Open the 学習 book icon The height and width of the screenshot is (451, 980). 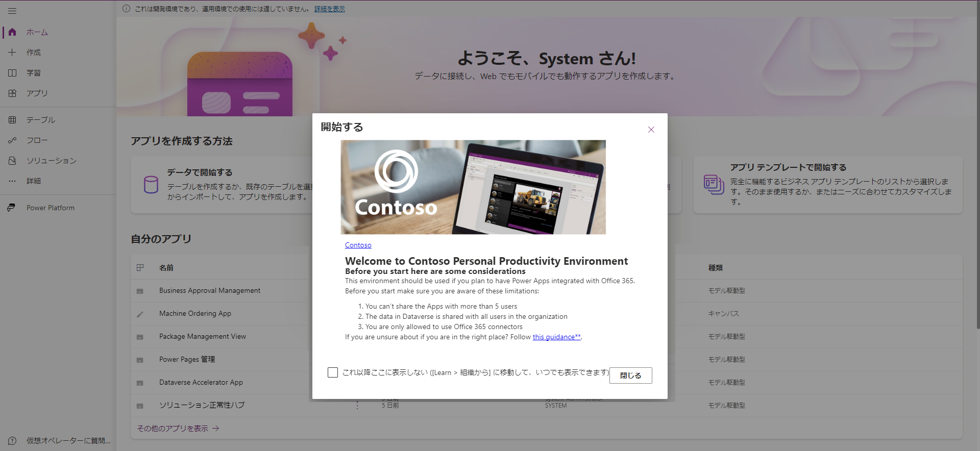(12, 73)
